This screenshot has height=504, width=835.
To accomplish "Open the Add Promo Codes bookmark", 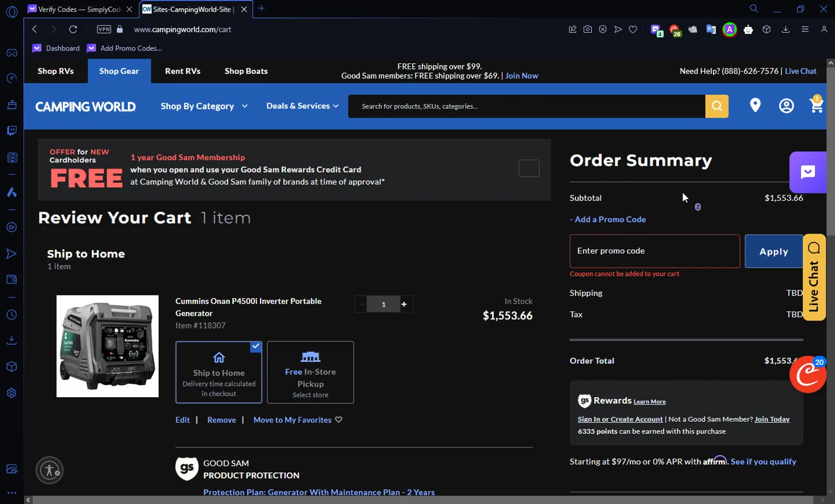I will (x=125, y=48).
